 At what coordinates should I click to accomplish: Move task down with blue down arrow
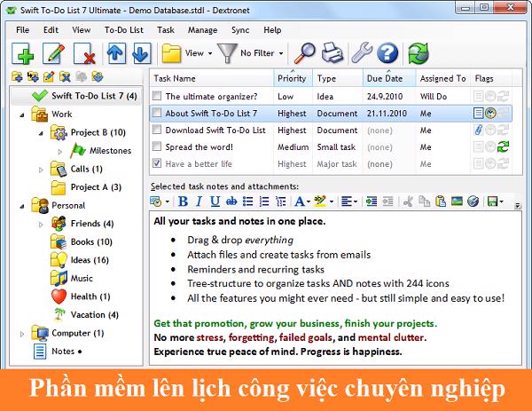(142, 53)
